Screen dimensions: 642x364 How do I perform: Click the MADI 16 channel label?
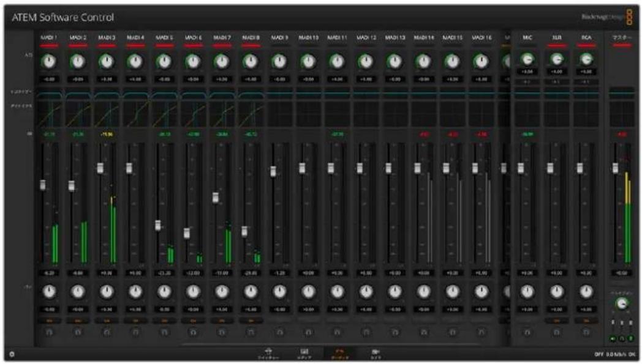click(481, 38)
